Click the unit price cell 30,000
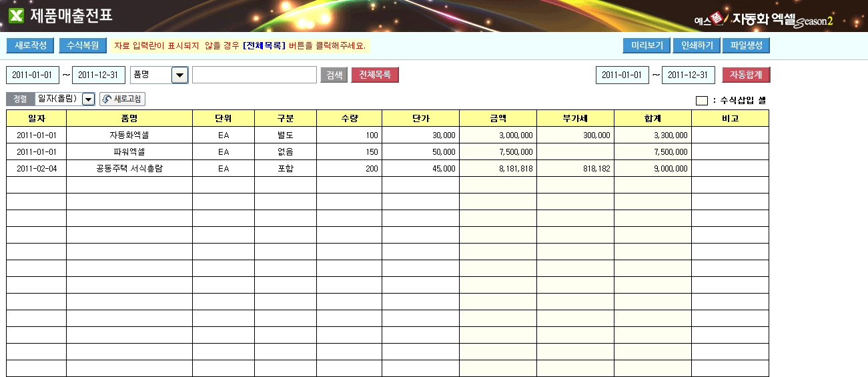Image resolution: width=868 pixels, height=377 pixels. click(421, 135)
